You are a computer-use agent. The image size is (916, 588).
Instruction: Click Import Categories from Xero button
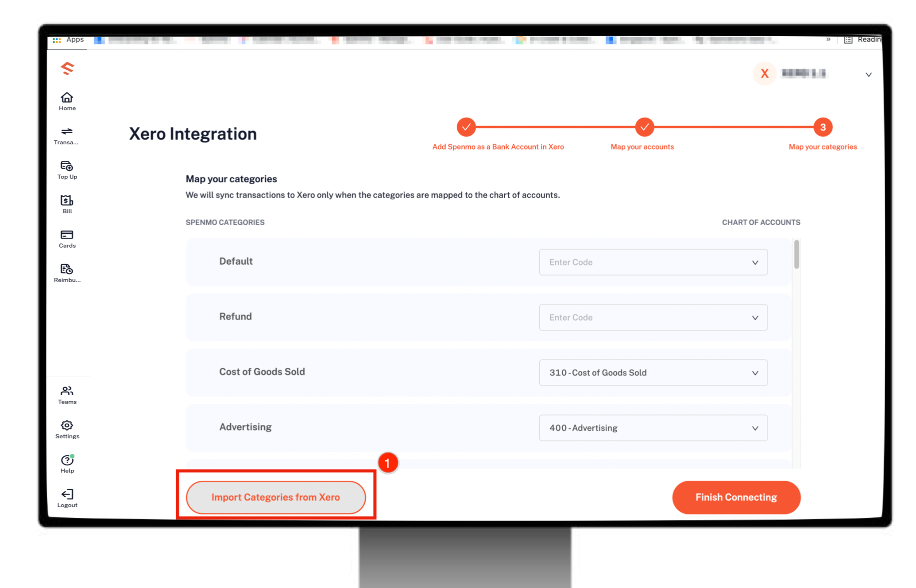pos(276,497)
